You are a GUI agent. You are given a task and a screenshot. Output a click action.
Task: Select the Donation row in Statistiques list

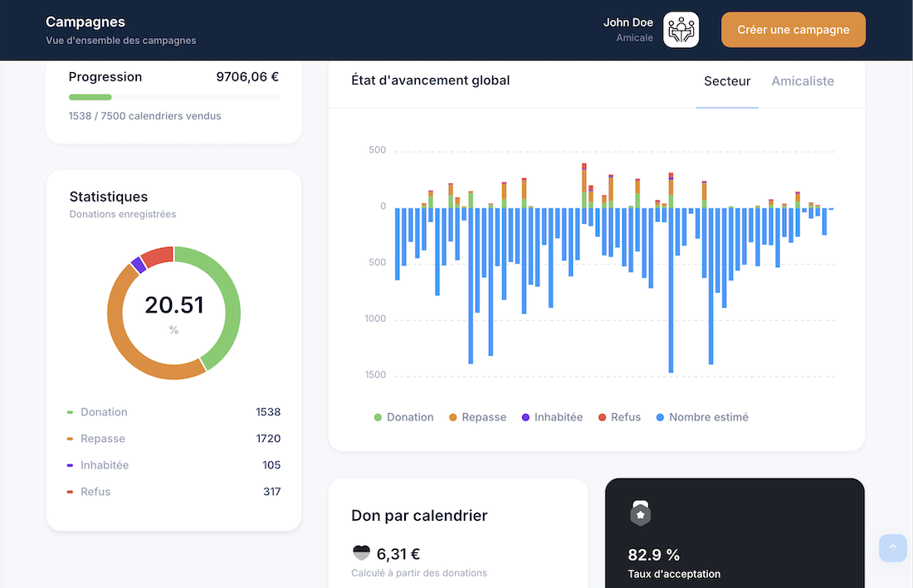click(x=173, y=412)
